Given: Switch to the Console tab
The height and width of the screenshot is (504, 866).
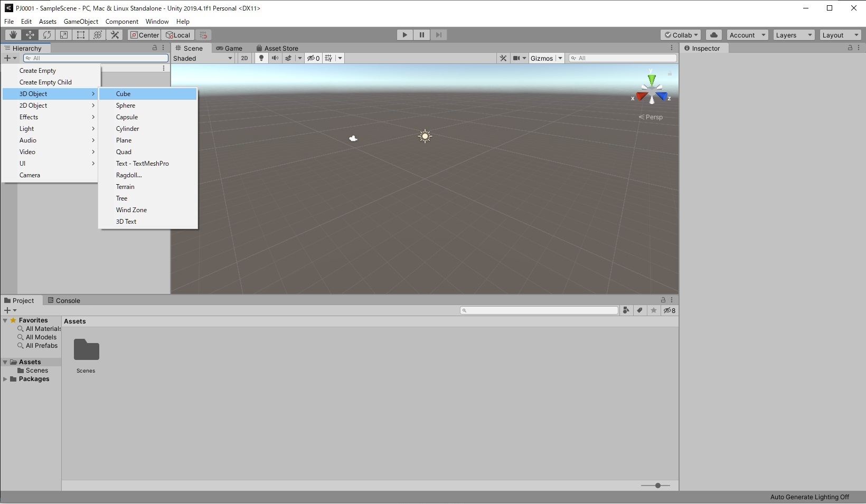Looking at the screenshot, I should (x=64, y=300).
